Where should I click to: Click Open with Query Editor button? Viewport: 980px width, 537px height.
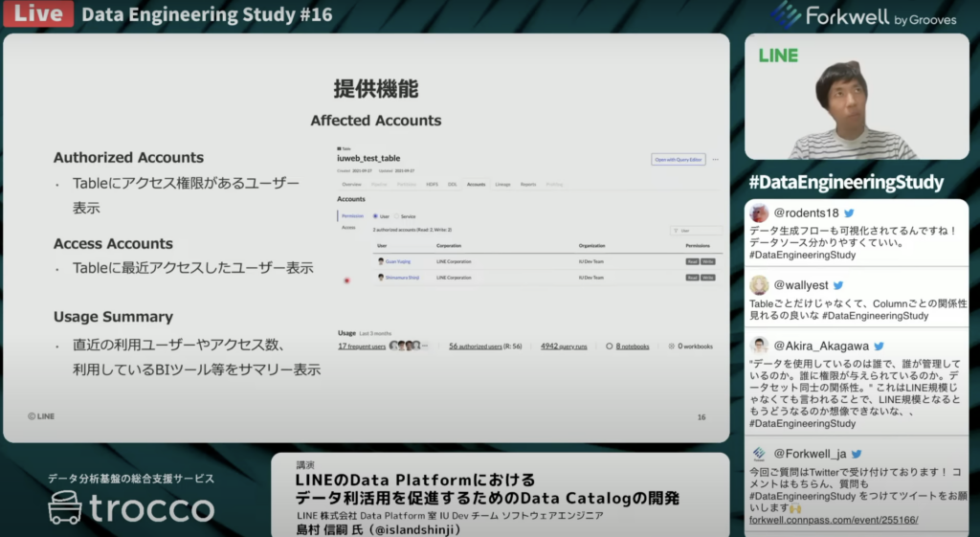click(678, 159)
